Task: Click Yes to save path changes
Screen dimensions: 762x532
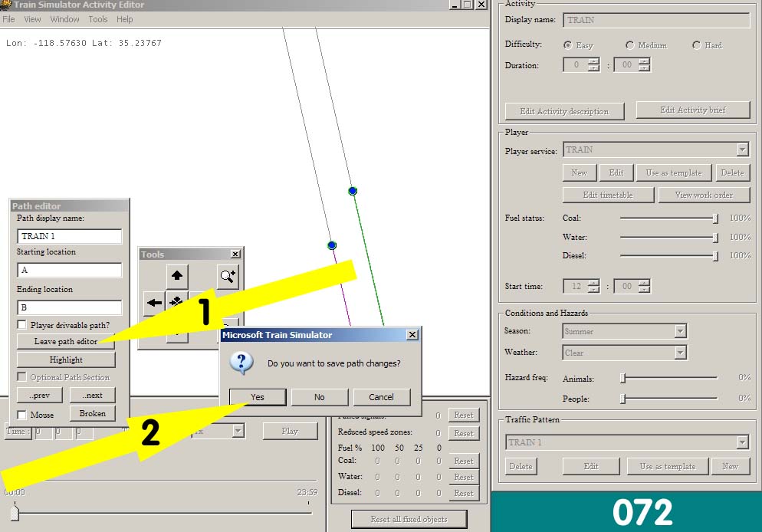Action: tap(258, 397)
